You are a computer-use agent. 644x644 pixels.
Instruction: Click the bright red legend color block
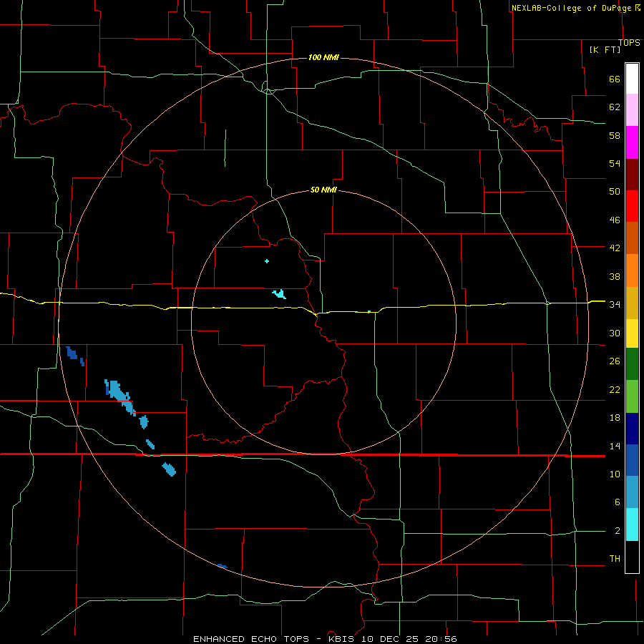(632, 206)
